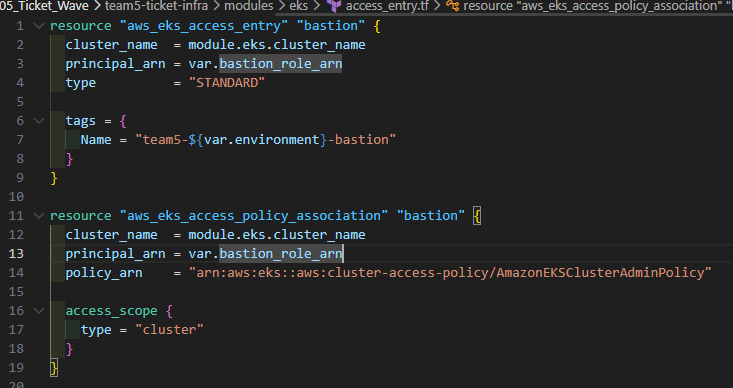
Task: Click the "aws_eks_access_policy_association" string on line 11
Action: coord(254,216)
